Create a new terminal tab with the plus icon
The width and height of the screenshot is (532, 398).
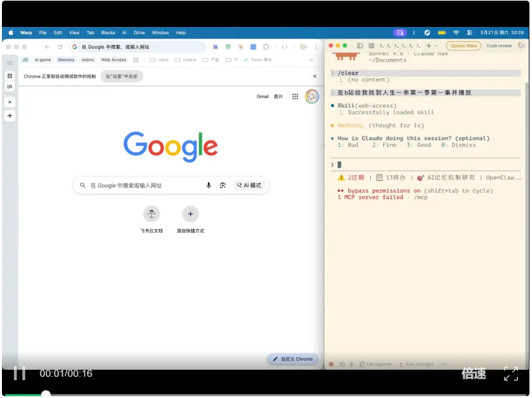point(429,46)
